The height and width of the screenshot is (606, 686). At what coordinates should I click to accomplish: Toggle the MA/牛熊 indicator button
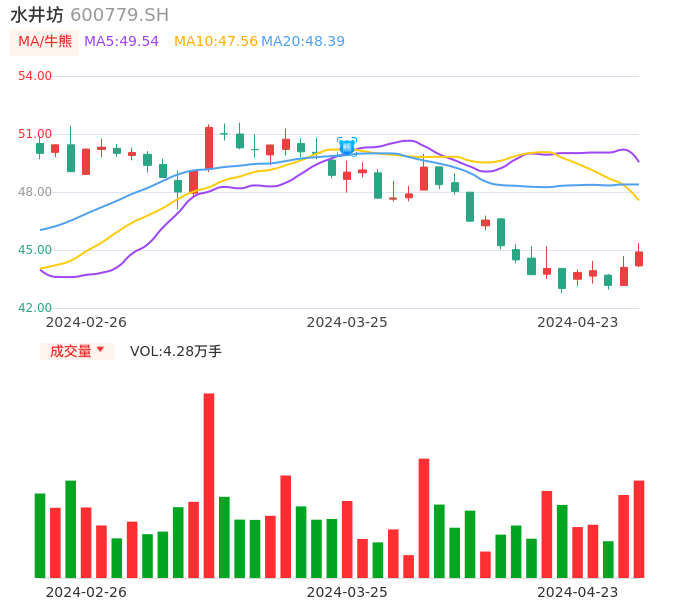45,42
